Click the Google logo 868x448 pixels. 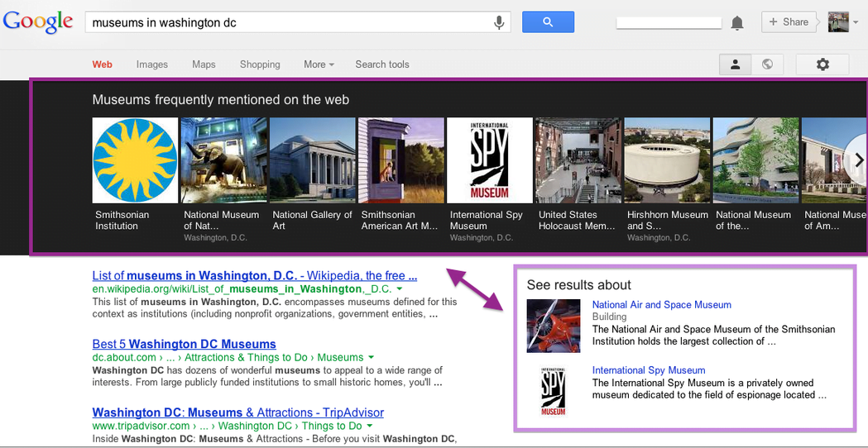(38, 22)
